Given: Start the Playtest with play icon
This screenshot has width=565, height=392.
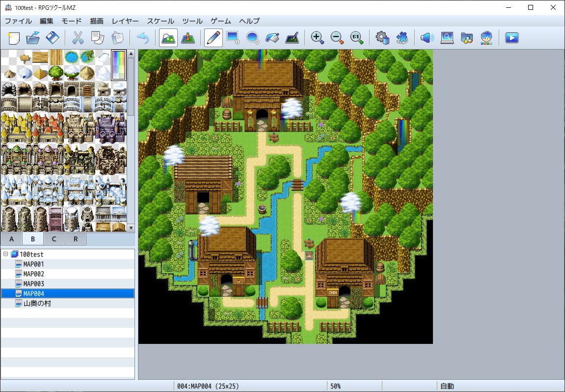Looking at the screenshot, I should point(511,38).
